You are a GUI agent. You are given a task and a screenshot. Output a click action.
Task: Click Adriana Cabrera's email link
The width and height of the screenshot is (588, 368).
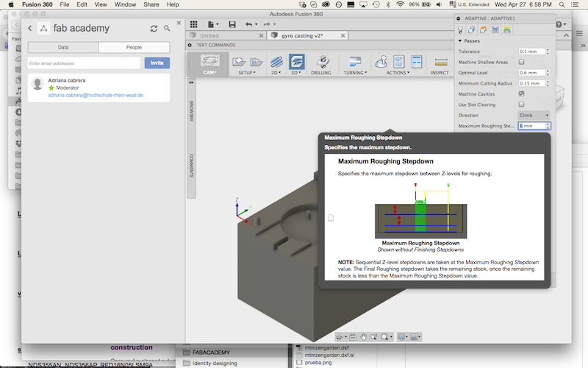click(96, 96)
